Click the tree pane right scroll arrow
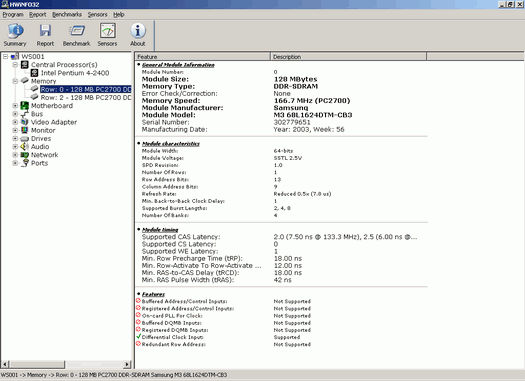This screenshot has height=381, width=525. pyautogui.click(x=127, y=364)
